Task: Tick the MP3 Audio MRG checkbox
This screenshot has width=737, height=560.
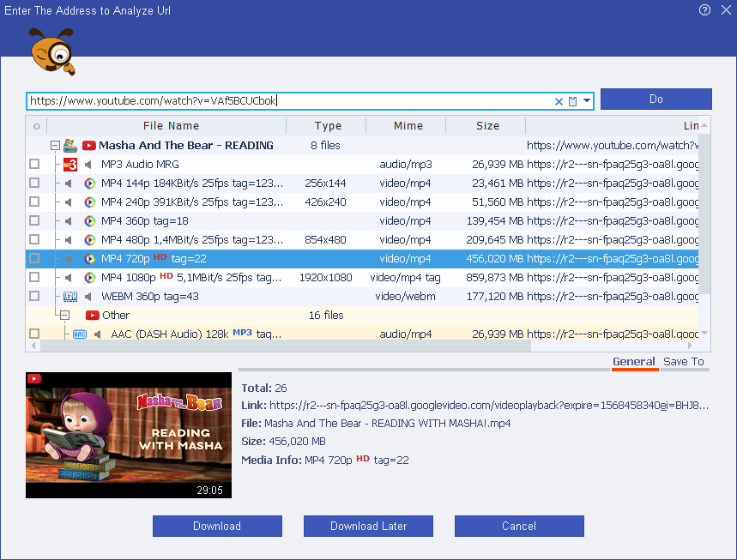Action: click(x=34, y=164)
